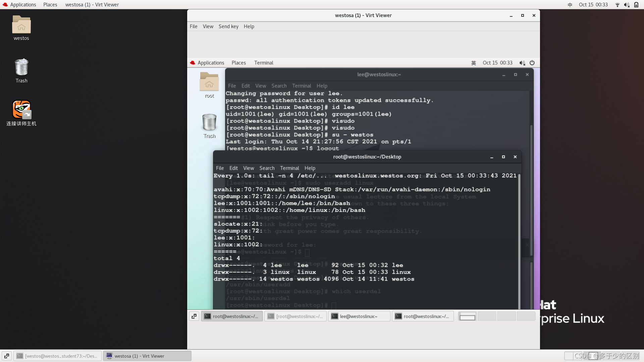
Task: Switch to lee@westoslinux taskbar button
Action: coord(359,316)
